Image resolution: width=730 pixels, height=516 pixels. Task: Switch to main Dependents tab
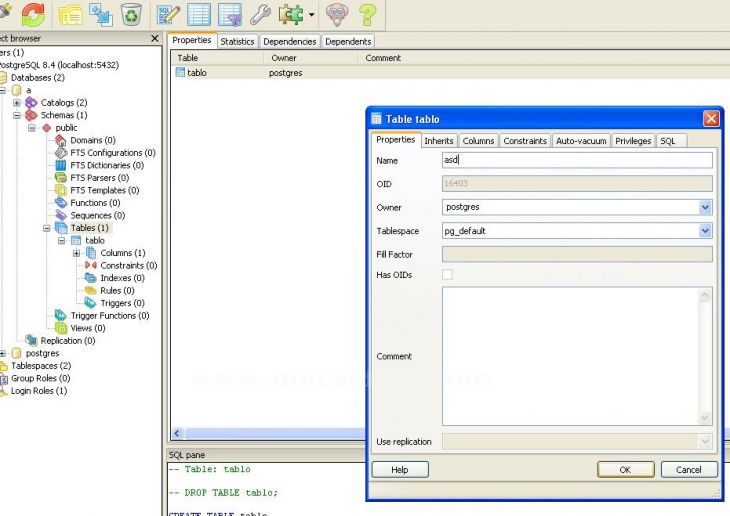point(348,41)
